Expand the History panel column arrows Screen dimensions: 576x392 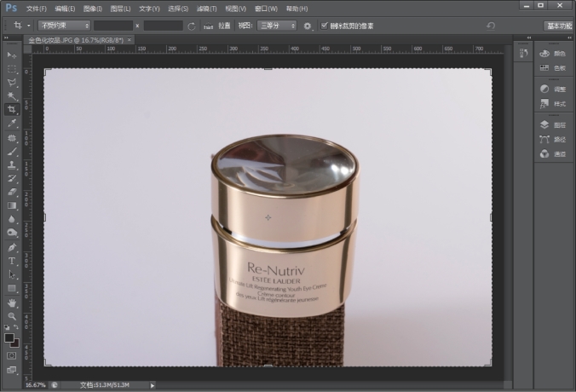click(x=529, y=37)
